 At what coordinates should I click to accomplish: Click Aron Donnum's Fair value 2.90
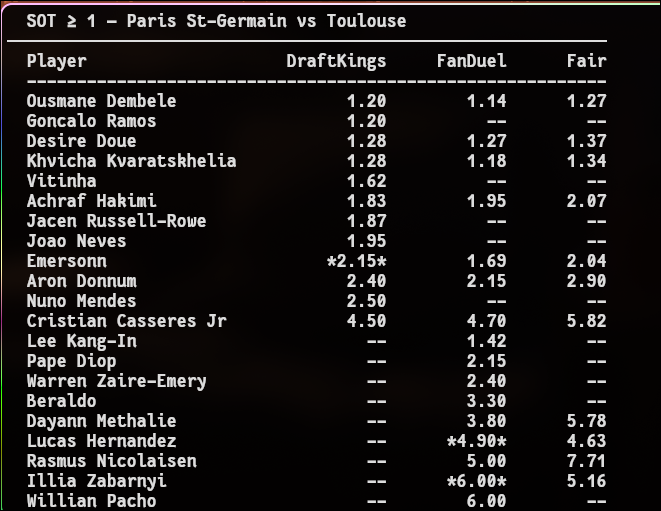[x=586, y=281]
